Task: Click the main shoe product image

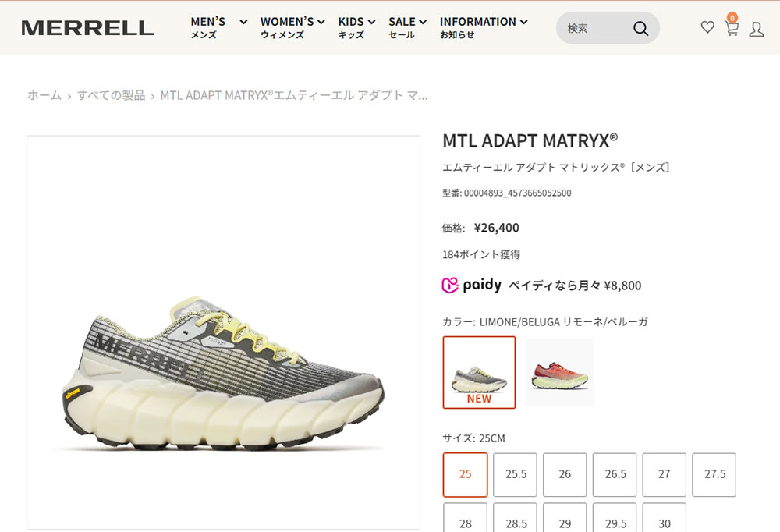Action: tap(223, 332)
